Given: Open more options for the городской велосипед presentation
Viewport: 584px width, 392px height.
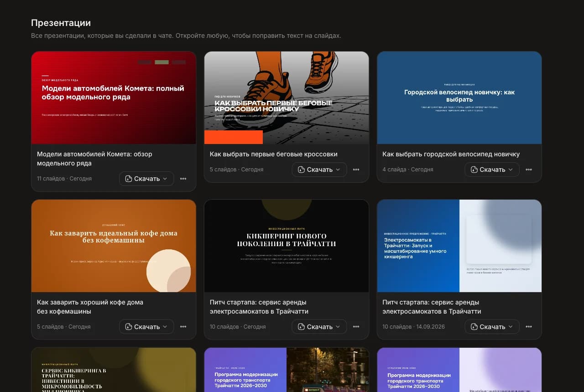Looking at the screenshot, I should (529, 170).
